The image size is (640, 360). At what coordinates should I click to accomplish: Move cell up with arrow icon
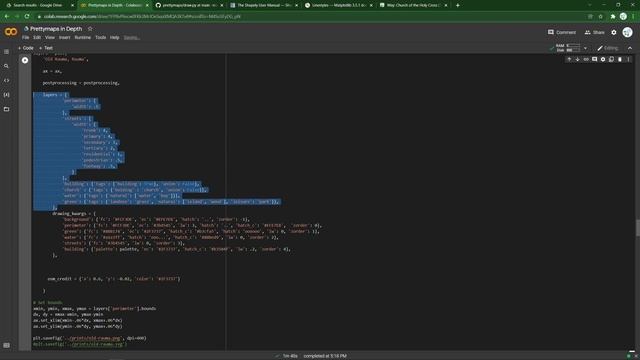point(569,59)
